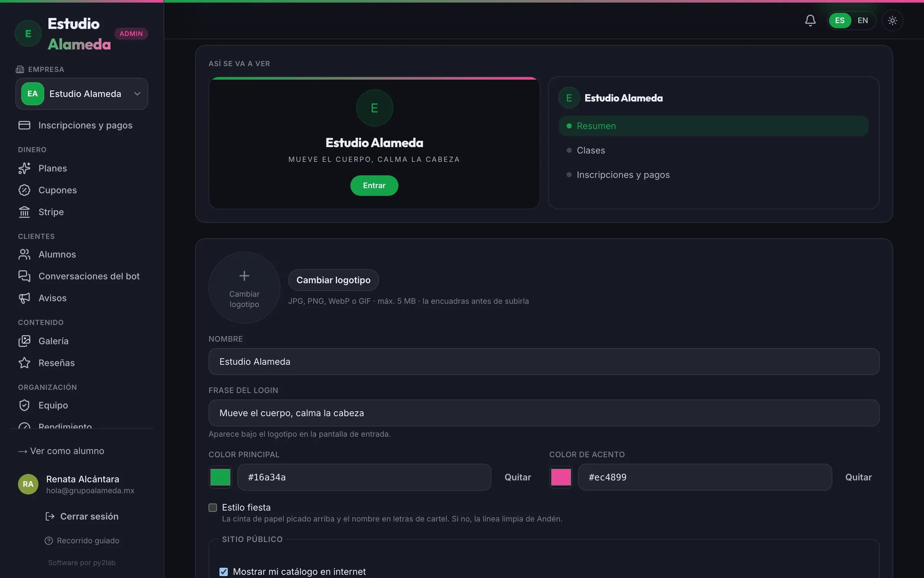Click Ver como alumno link
The height and width of the screenshot is (578, 924).
61,451
